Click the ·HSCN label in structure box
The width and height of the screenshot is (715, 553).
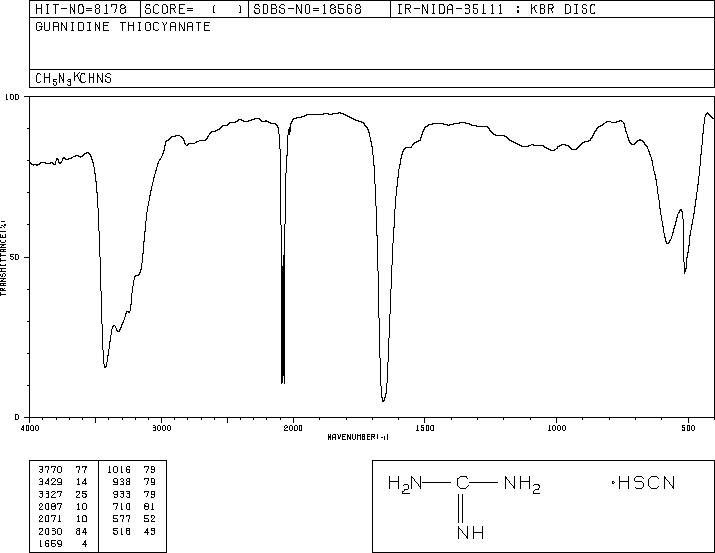(x=643, y=483)
